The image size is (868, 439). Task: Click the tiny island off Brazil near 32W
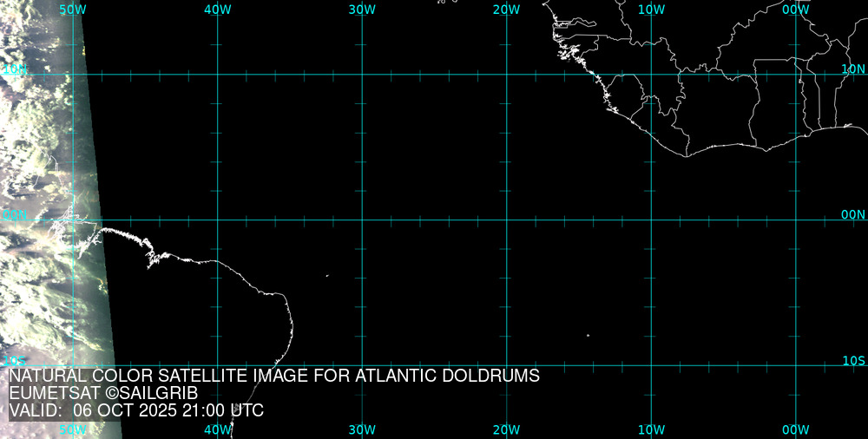coord(327,276)
